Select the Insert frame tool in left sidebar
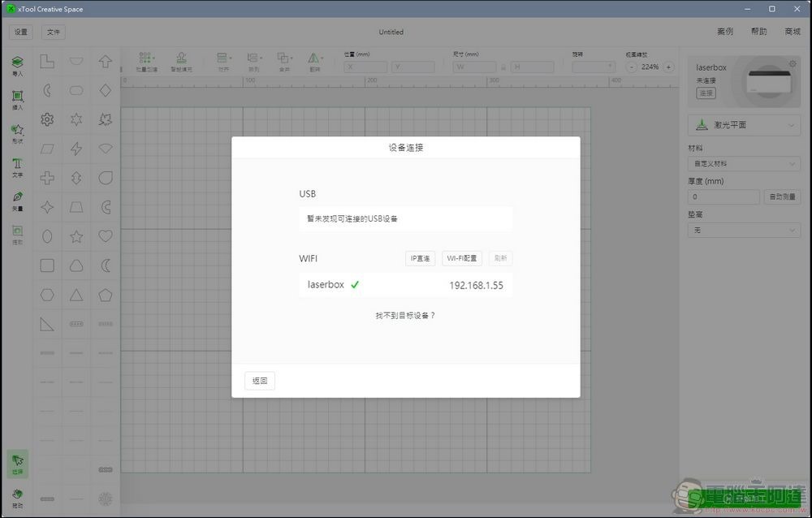This screenshot has height=518, width=812. point(18,99)
